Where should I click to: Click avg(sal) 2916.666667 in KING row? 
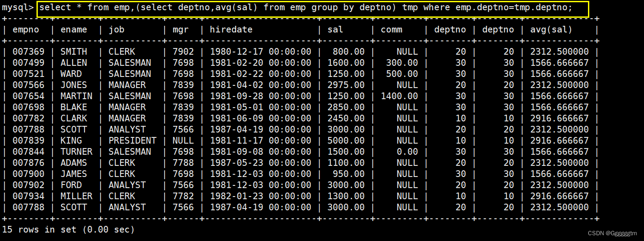coord(559,141)
